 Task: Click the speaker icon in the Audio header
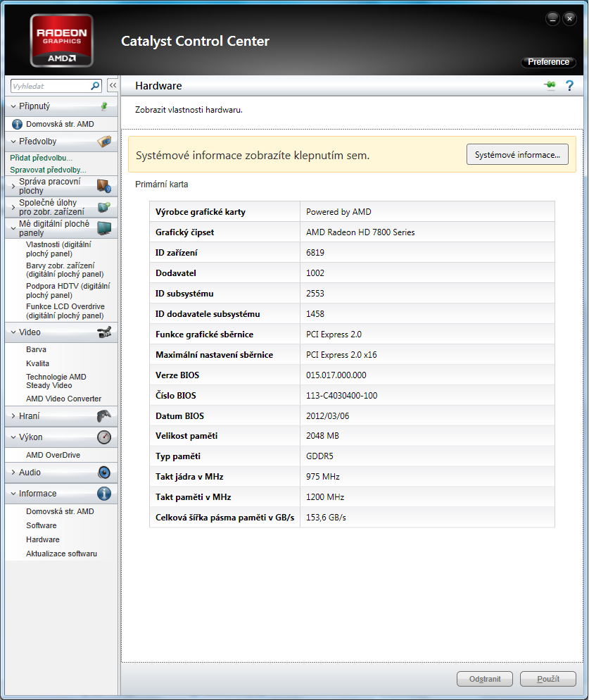pyautogui.click(x=104, y=473)
